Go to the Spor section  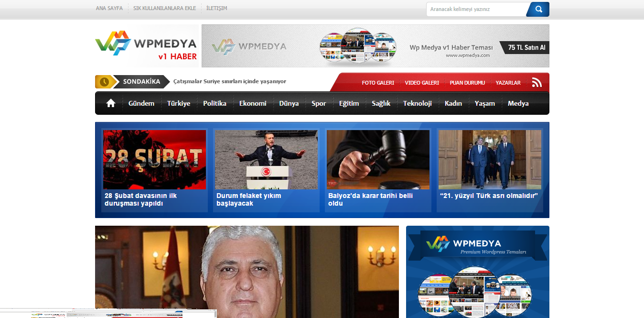tap(319, 103)
